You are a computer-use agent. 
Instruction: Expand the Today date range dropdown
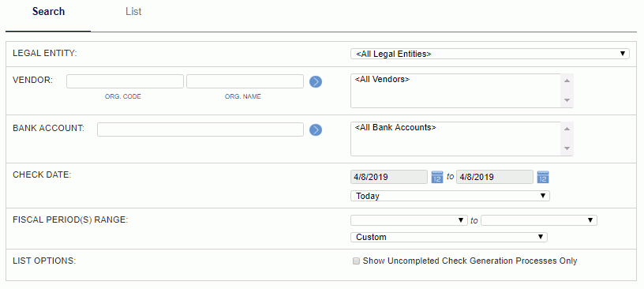(x=450, y=196)
